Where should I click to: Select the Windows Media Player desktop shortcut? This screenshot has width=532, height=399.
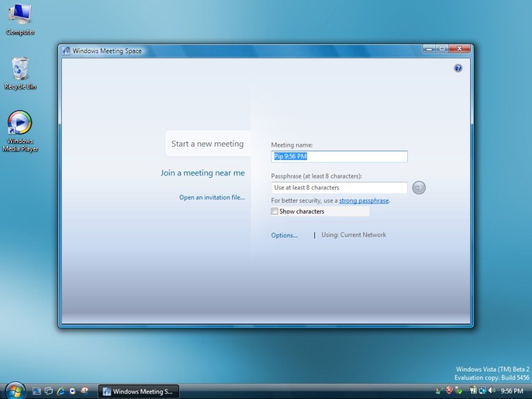(x=20, y=131)
